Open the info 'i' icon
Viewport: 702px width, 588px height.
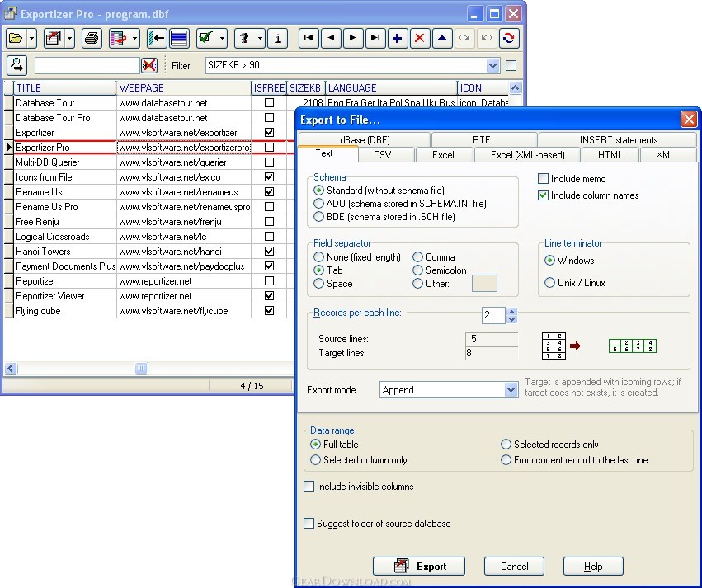coord(277,39)
